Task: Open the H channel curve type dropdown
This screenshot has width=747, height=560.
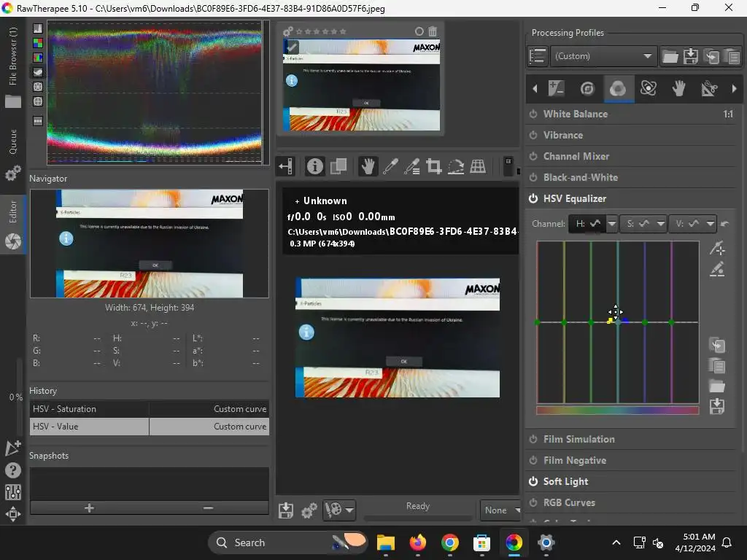Action: coord(612,223)
